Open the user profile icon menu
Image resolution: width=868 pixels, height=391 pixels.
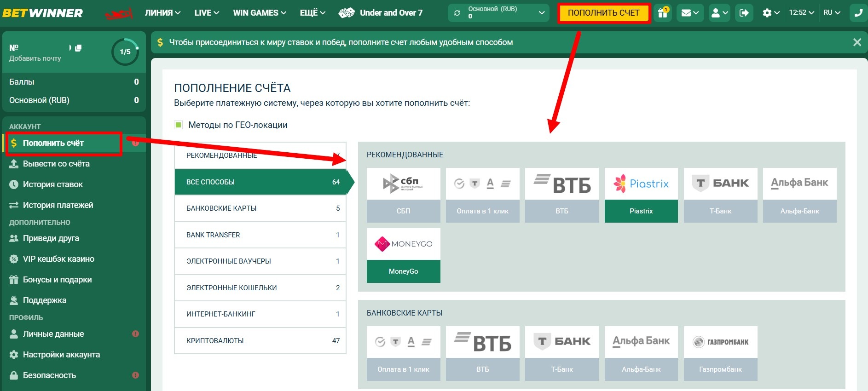click(x=720, y=13)
